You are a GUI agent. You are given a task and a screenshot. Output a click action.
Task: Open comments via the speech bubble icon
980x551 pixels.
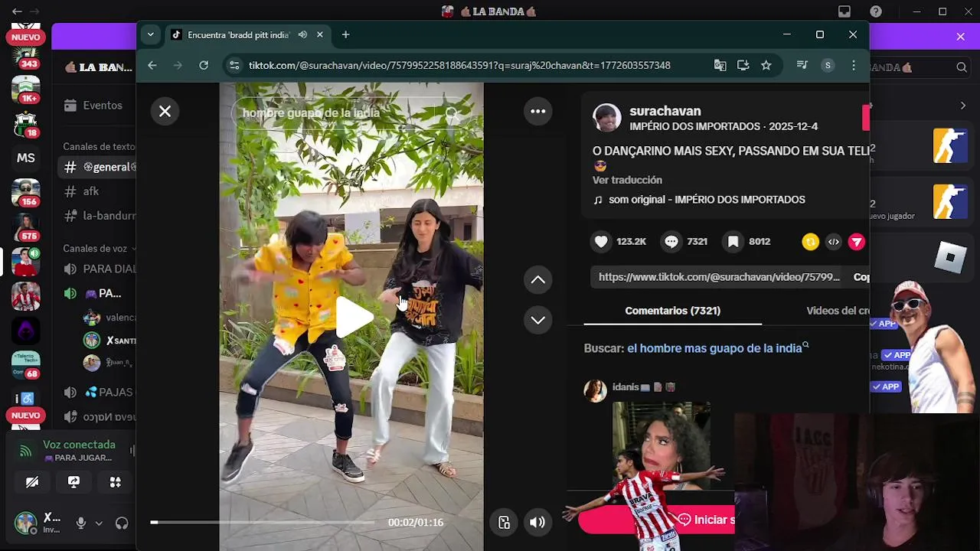pos(671,242)
